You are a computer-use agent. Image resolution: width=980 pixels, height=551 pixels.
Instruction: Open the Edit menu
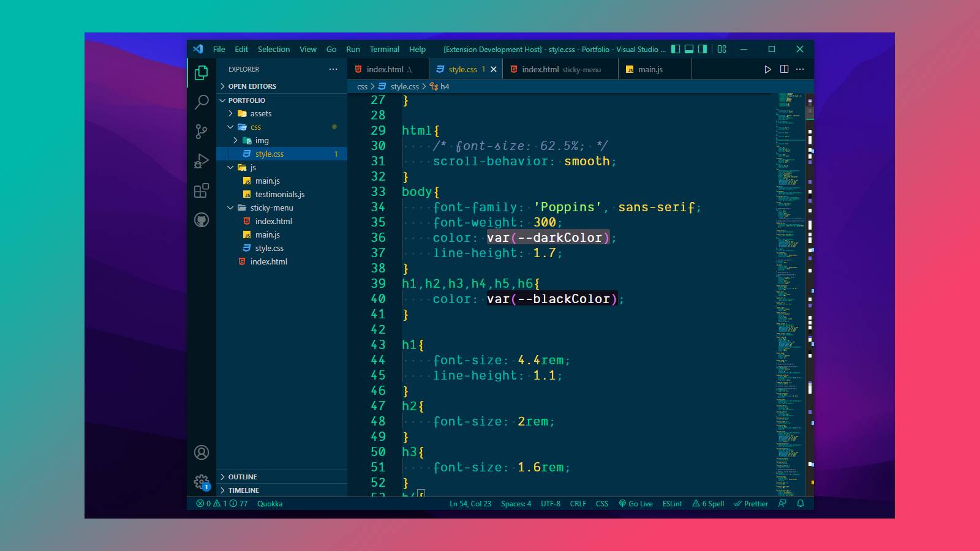click(241, 49)
